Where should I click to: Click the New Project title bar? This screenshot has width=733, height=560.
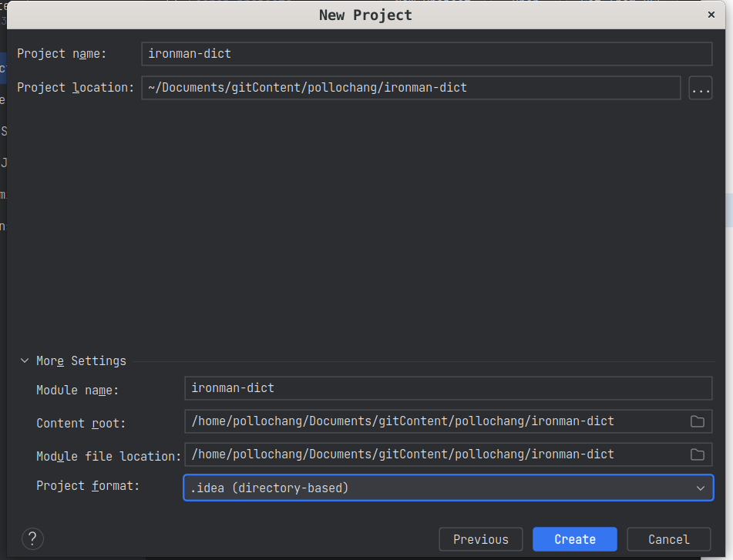[x=365, y=15]
